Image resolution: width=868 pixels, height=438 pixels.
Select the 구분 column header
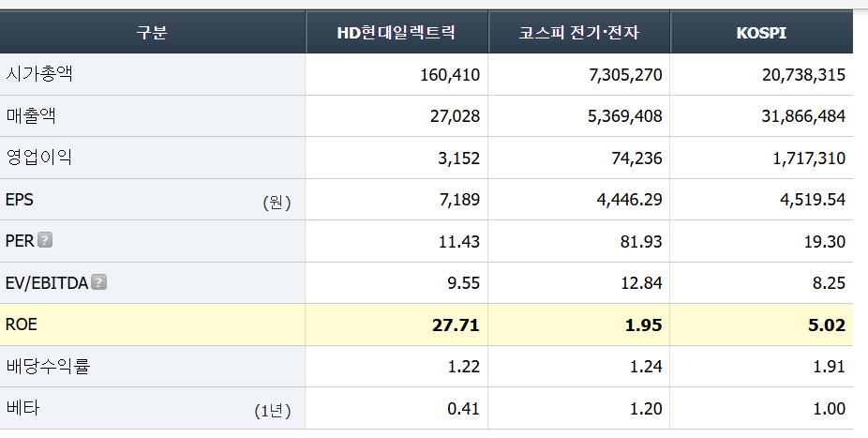(x=152, y=32)
